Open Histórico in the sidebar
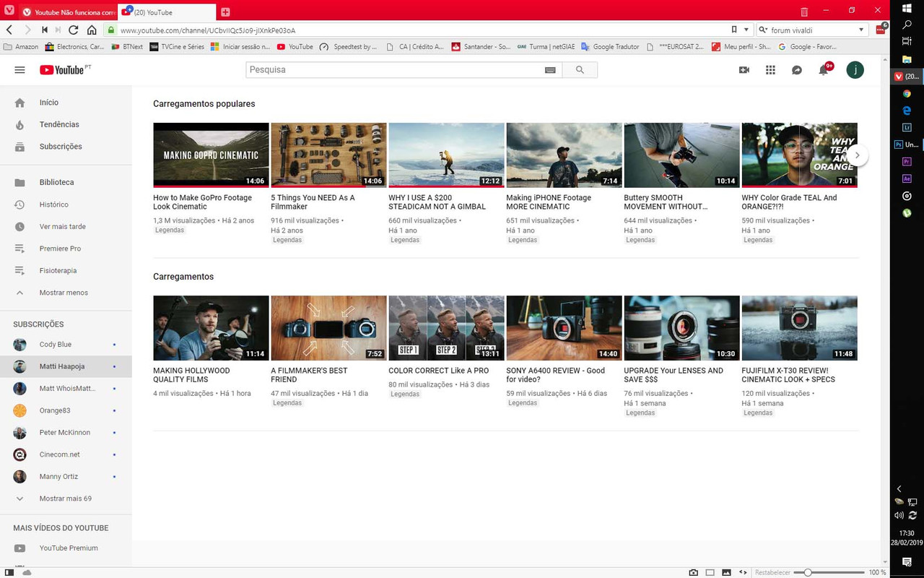Screen dimensions: 924x578 (66, 204)
